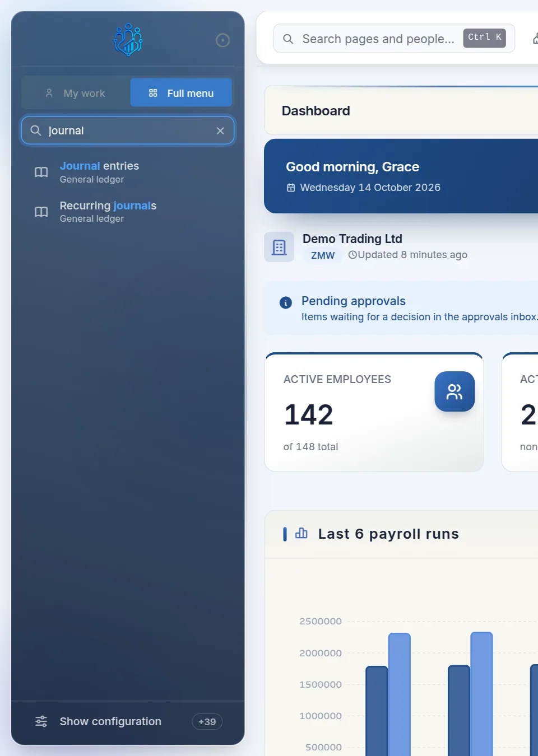
Task: Click Active Employees people icon
Action: [454, 391]
